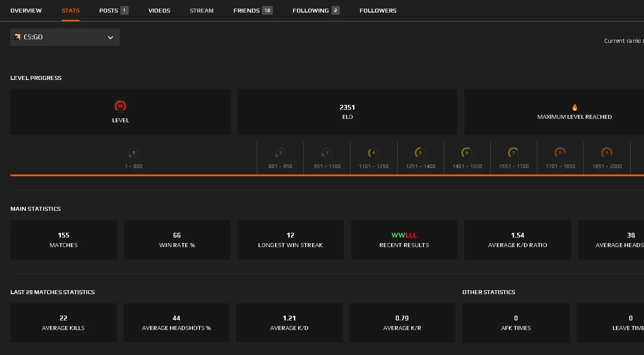View the Following tab
644x355 pixels.
click(316, 10)
